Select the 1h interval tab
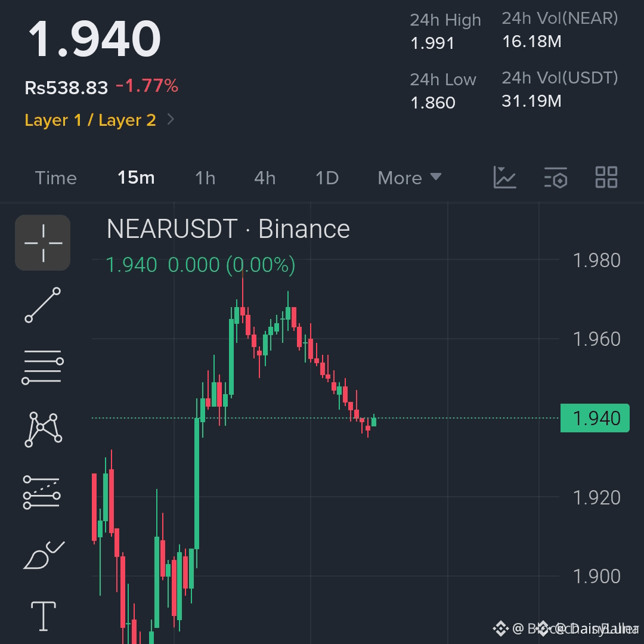 click(x=205, y=178)
